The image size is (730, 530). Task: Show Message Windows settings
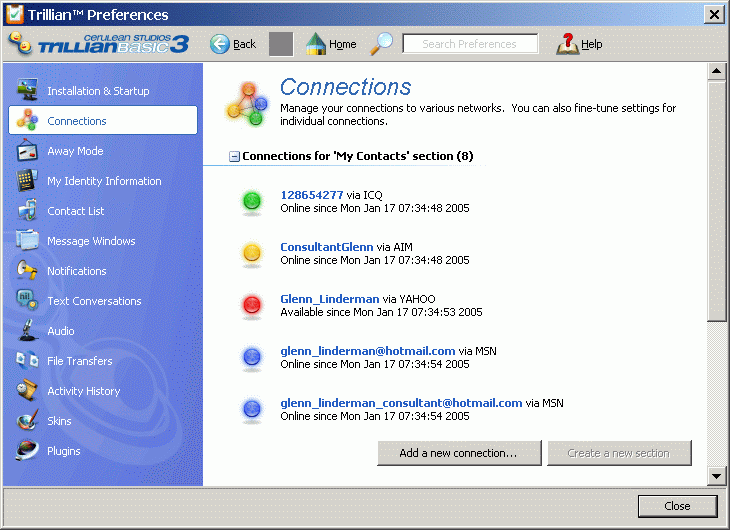point(91,241)
